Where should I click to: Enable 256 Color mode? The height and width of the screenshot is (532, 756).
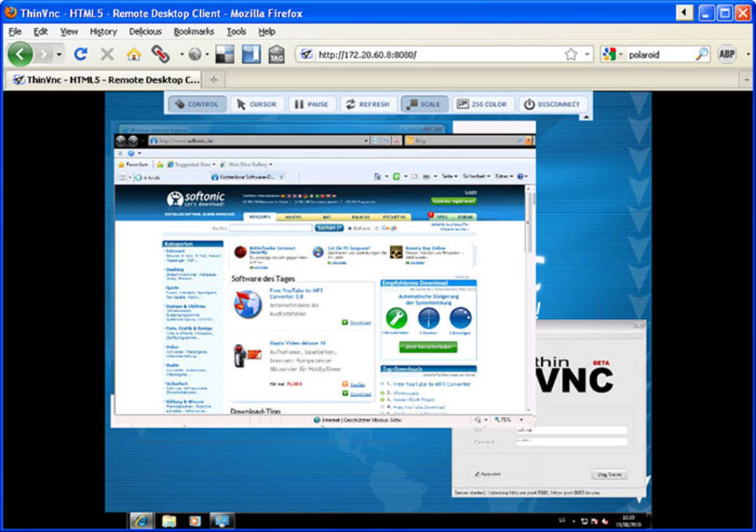pyautogui.click(x=483, y=104)
